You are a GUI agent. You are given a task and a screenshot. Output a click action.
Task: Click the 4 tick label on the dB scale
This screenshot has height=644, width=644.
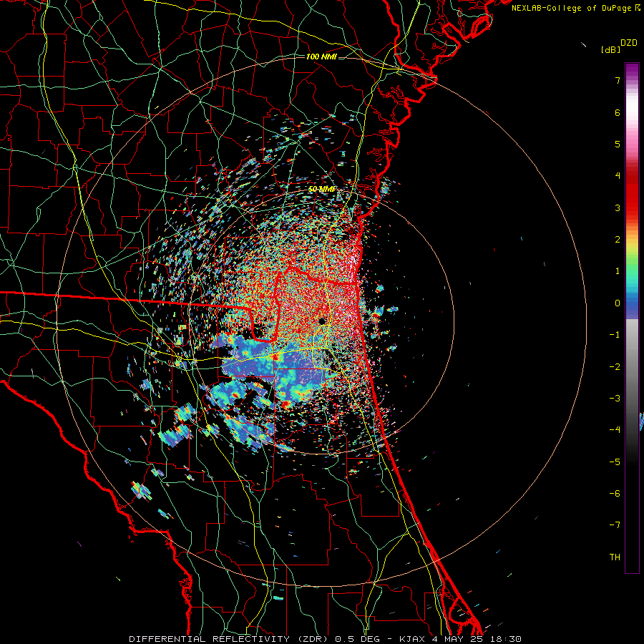click(x=618, y=176)
